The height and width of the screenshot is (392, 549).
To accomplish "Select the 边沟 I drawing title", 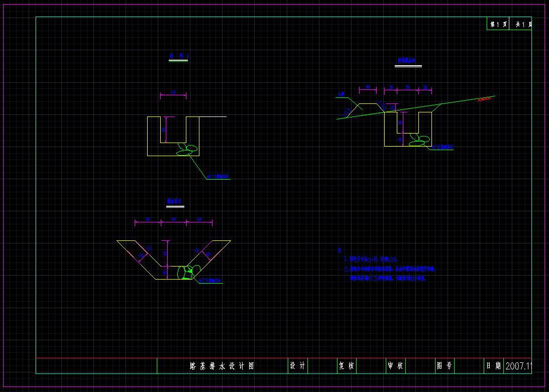I will pos(178,56).
